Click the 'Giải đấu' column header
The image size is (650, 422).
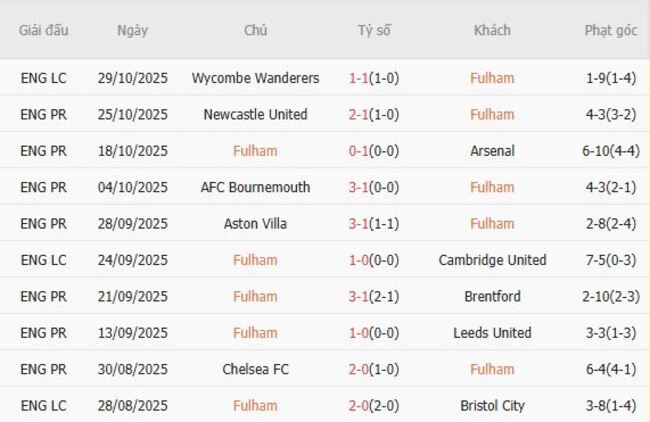(44, 30)
